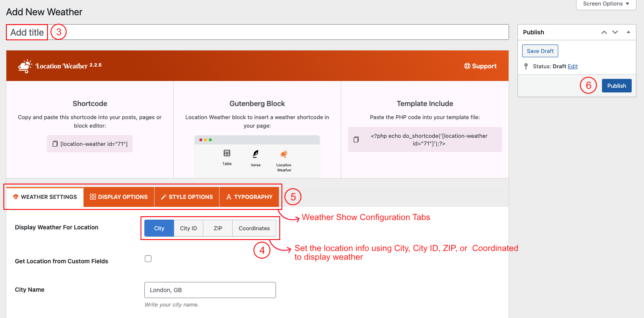Open the Typography tab
The image size is (644, 318).
point(249,197)
